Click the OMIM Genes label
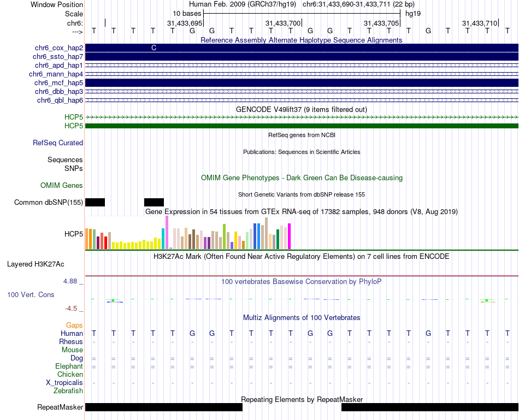Image resolution: width=519 pixels, height=420 pixels. coord(62,185)
